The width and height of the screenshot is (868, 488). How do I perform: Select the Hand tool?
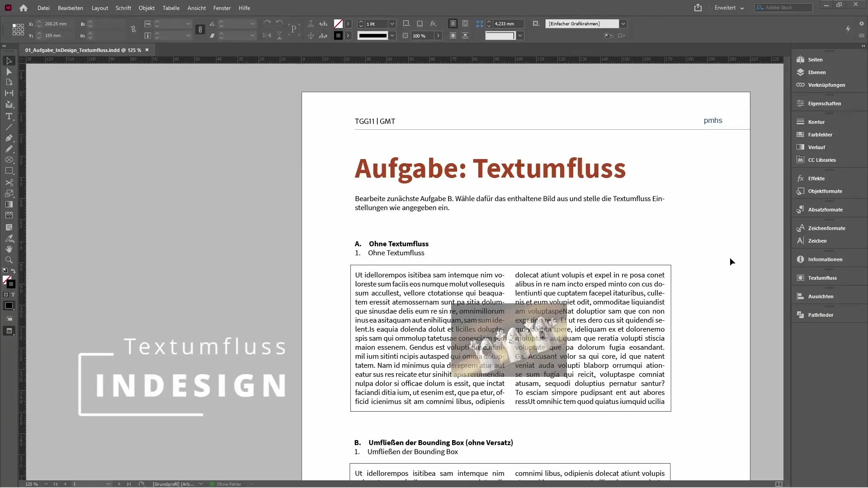coord(9,249)
